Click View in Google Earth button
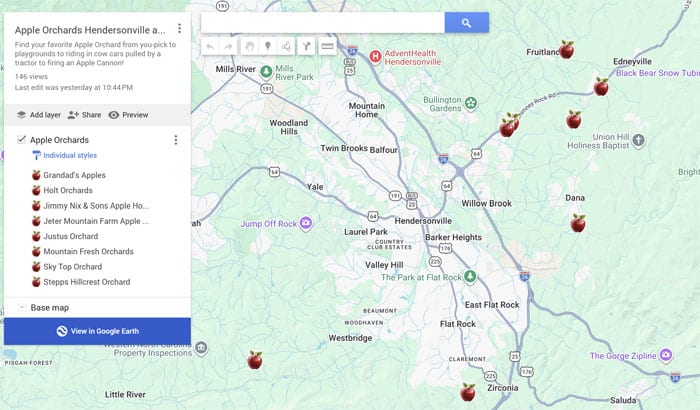Viewport: 700px width, 410px height. (x=97, y=331)
